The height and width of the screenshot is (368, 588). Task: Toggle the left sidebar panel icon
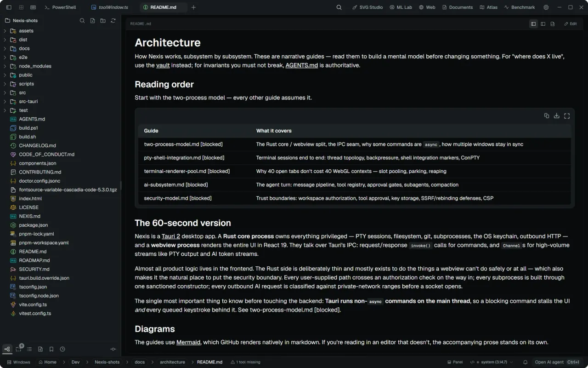(9, 7)
